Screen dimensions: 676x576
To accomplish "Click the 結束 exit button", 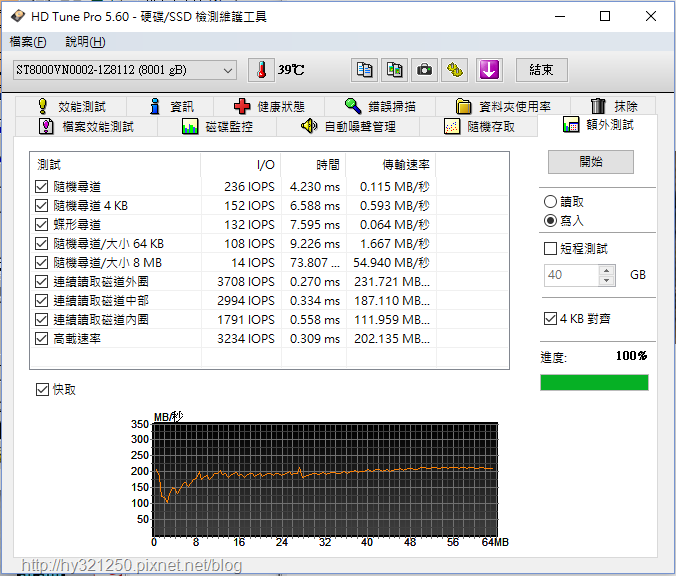I will click(541, 70).
